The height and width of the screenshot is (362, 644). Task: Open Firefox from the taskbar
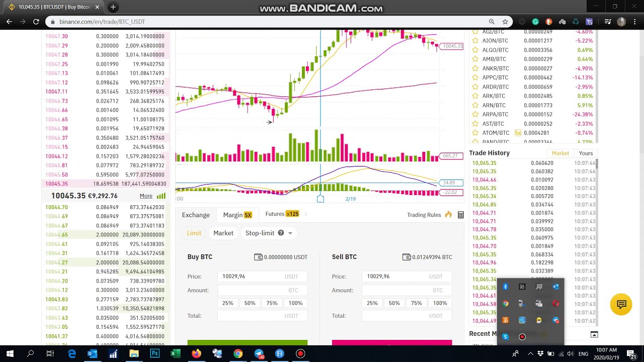[x=196, y=353]
